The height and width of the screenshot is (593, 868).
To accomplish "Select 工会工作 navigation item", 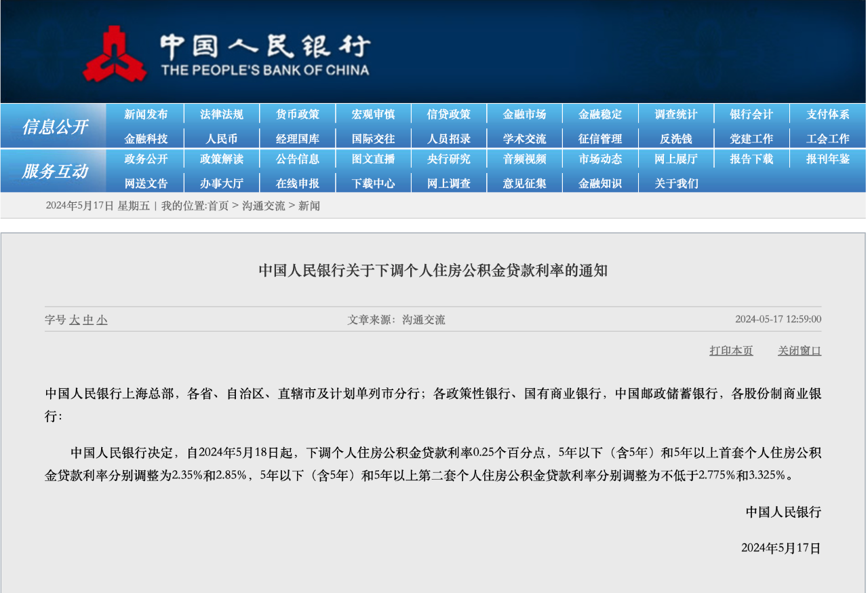I will point(828,139).
